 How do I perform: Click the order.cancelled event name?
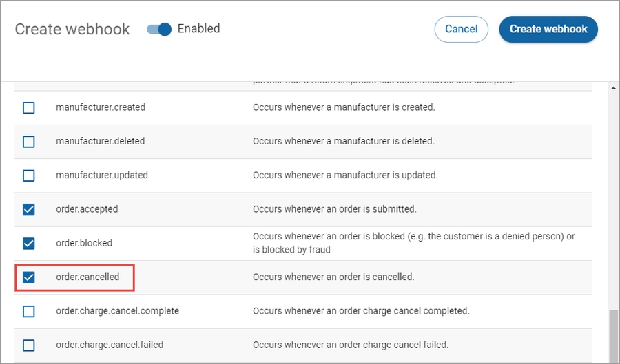coord(87,277)
